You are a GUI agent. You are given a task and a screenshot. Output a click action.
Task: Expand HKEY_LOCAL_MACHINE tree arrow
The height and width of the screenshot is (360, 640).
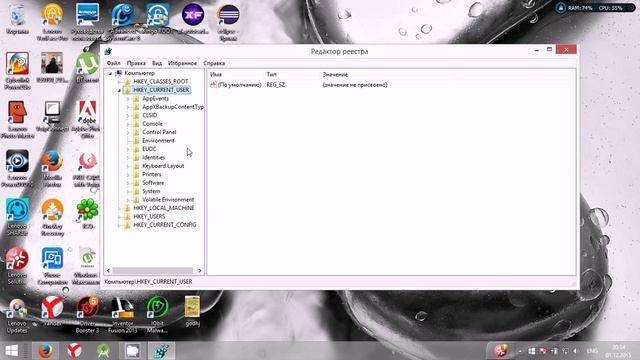click(119, 208)
